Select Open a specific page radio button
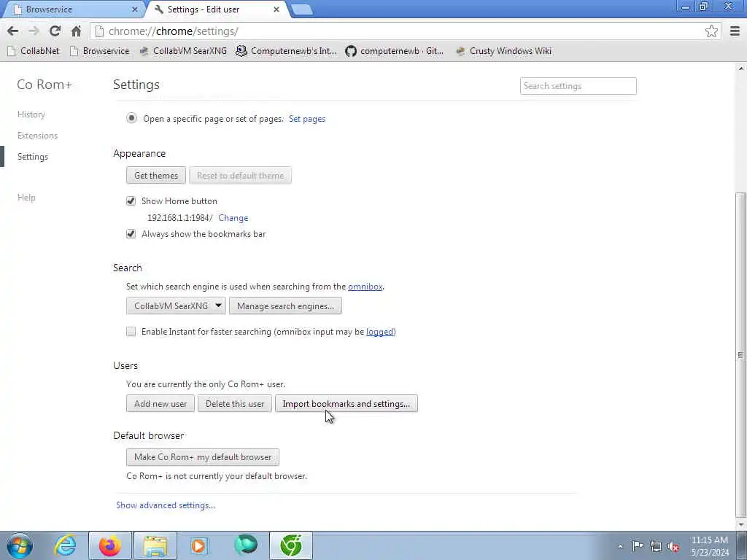Screen dimensions: 747x560 pos(131,118)
